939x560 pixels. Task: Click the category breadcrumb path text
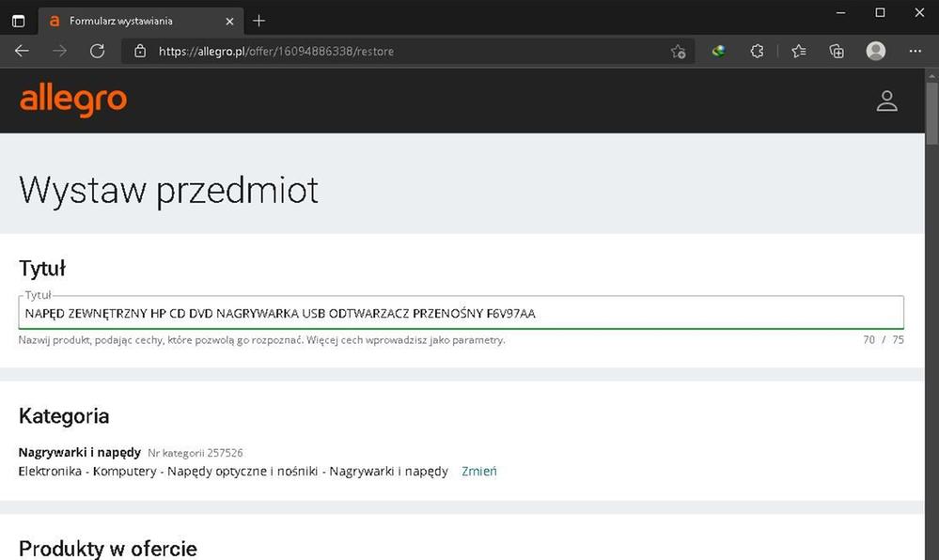[233, 472]
